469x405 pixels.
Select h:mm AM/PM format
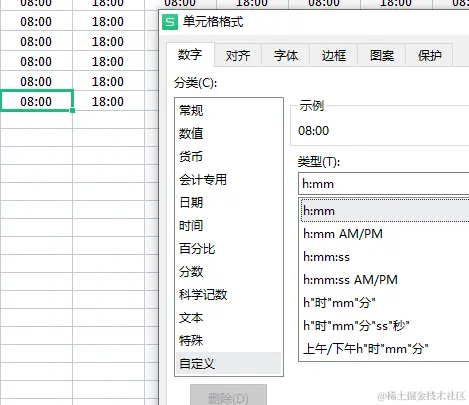tap(385, 234)
